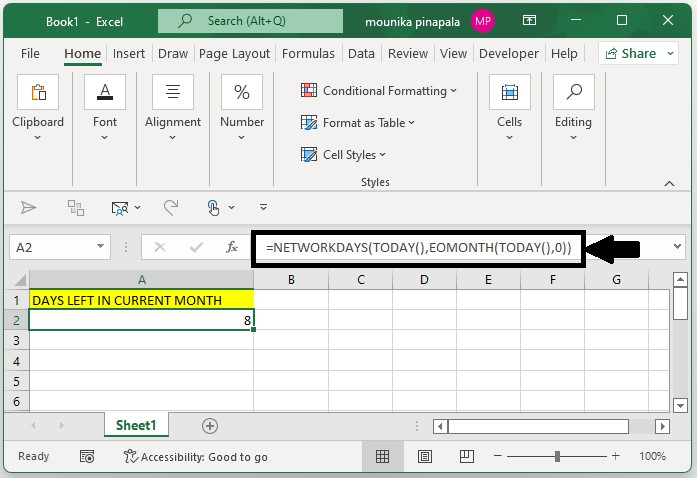Screen dimensions: 697x478
Task: Select the Sheet1 tab
Action: pos(136,426)
